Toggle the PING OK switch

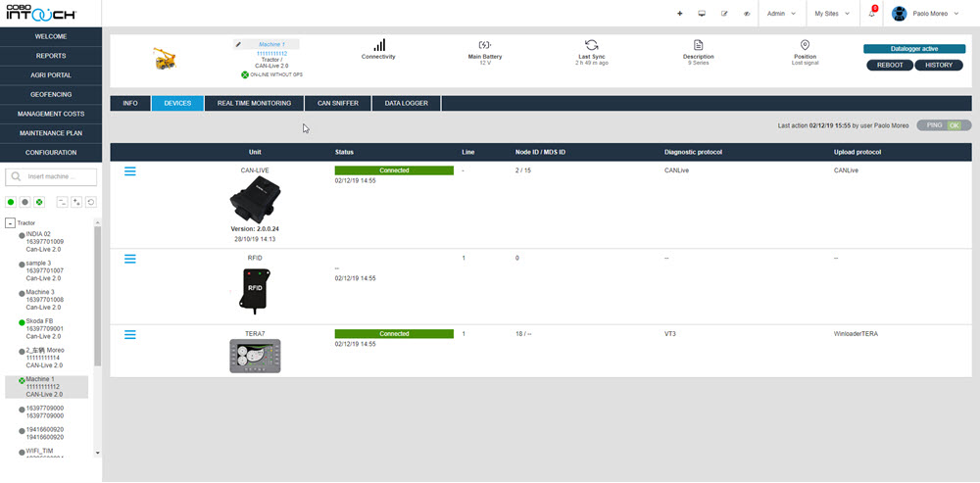(x=944, y=125)
